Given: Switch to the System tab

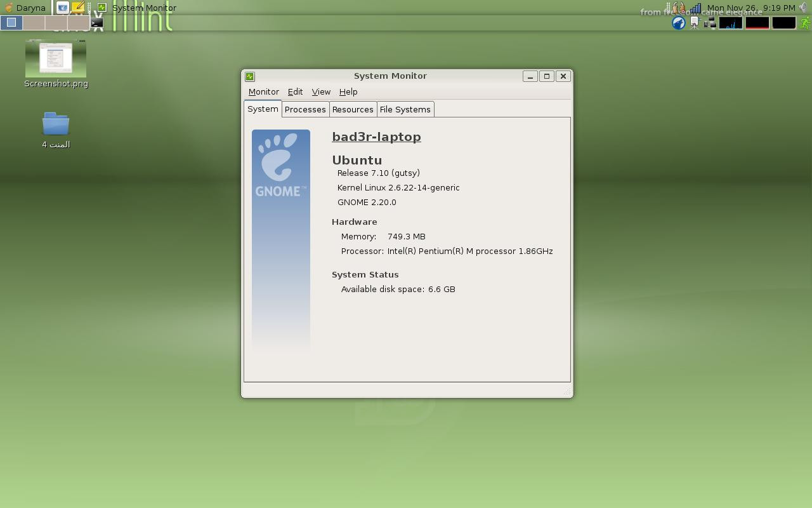Looking at the screenshot, I should pos(263,109).
